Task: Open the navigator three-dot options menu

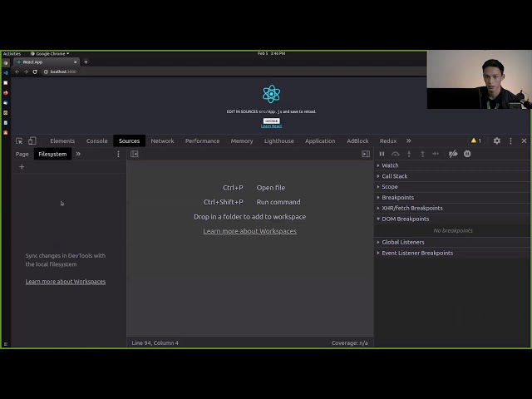Action: coord(118,154)
